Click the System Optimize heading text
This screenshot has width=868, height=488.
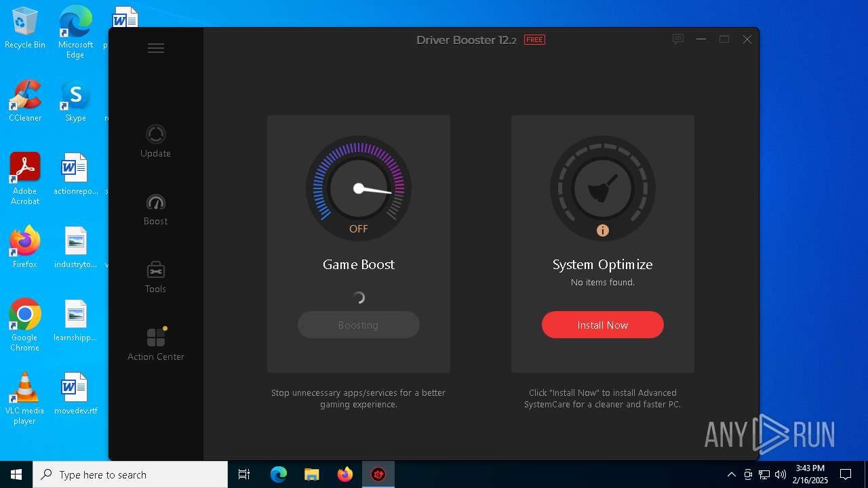pos(603,264)
